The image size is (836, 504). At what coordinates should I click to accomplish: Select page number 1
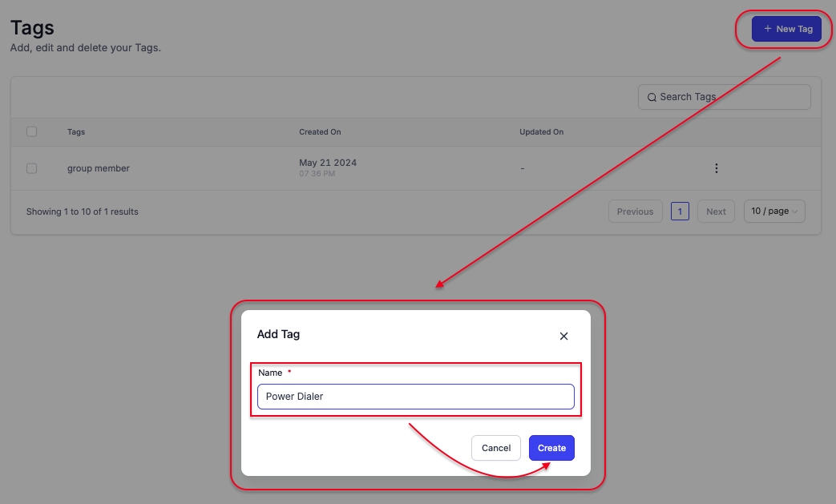[680, 212]
